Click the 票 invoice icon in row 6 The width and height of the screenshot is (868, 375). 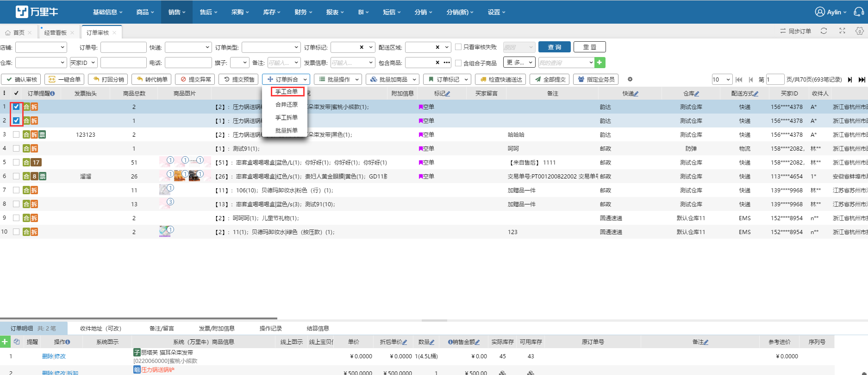point(43,176)
